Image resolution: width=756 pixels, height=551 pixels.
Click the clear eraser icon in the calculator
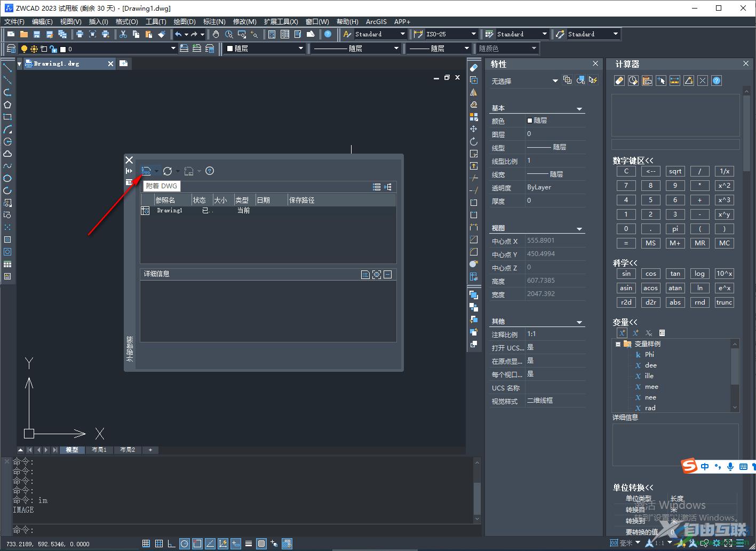pos(619,81)
